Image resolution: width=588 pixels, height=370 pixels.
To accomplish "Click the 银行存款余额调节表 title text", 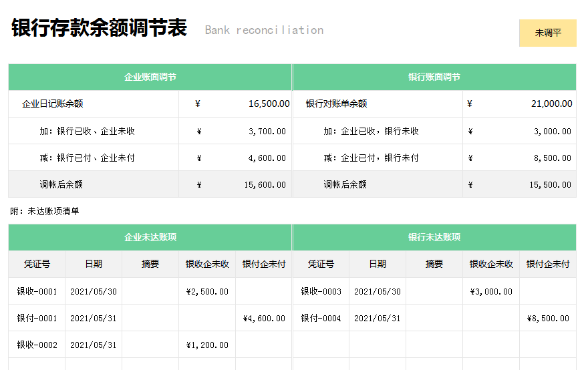I will 99,29.
